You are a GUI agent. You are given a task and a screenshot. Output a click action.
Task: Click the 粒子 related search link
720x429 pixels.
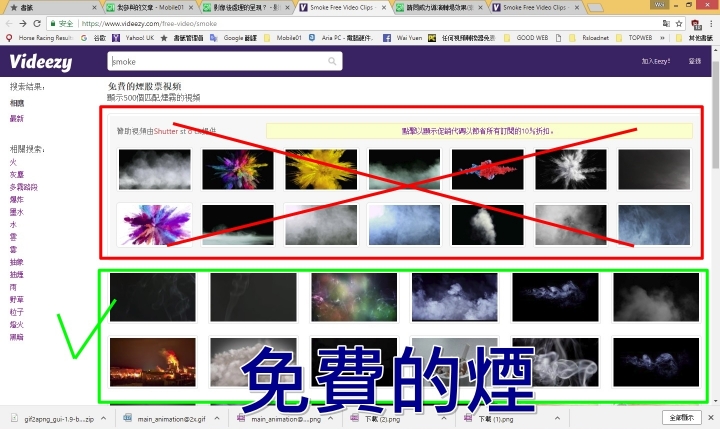point(17,312)
